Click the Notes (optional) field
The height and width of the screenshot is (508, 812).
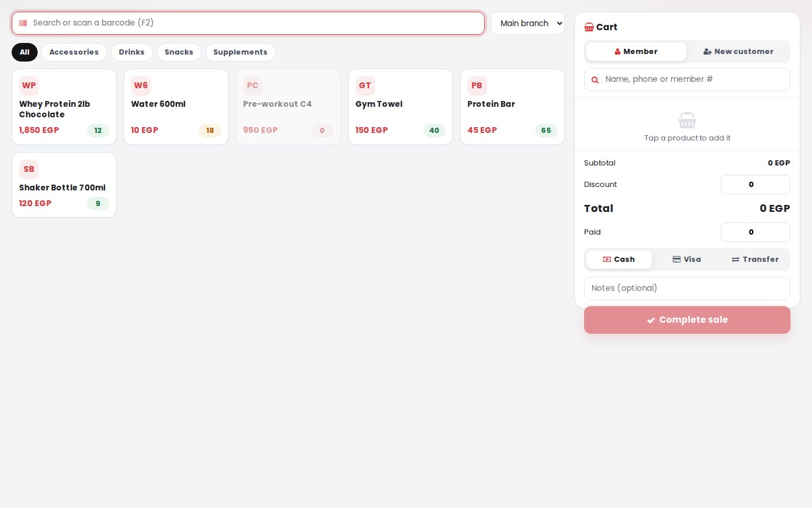687,289
